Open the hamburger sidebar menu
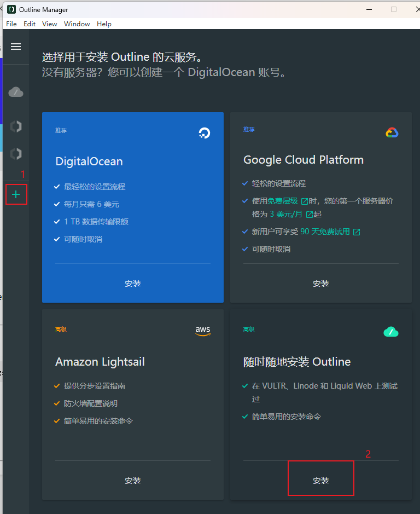This screenshot has height=514, width=420. coord(16,47)
